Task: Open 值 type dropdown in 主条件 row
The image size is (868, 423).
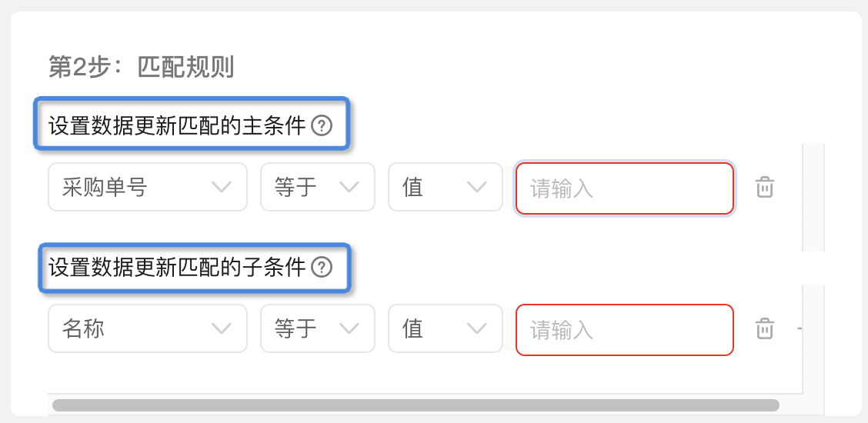Action: point(446,187)
